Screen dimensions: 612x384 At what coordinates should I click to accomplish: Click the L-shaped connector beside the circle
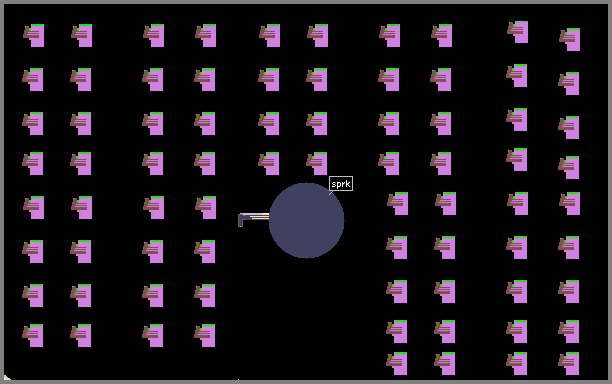pyautogui.click(x=253, y=220)
